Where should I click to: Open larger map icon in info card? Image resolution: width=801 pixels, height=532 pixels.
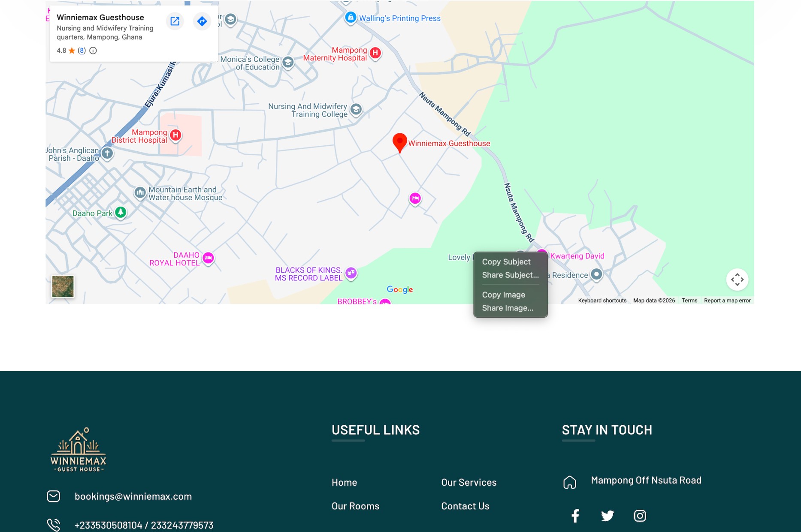pyautogui.click(x=175, y=21)
